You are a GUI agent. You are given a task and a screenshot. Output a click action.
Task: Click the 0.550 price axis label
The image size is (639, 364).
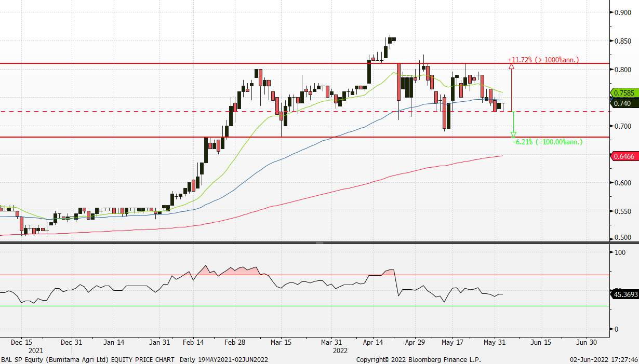pos(623,212)
